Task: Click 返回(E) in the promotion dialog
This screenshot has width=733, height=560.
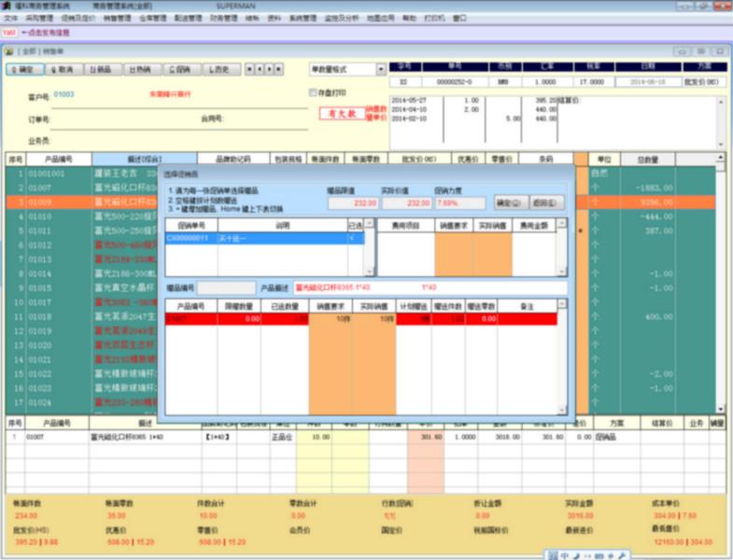Action: (546, 203)
